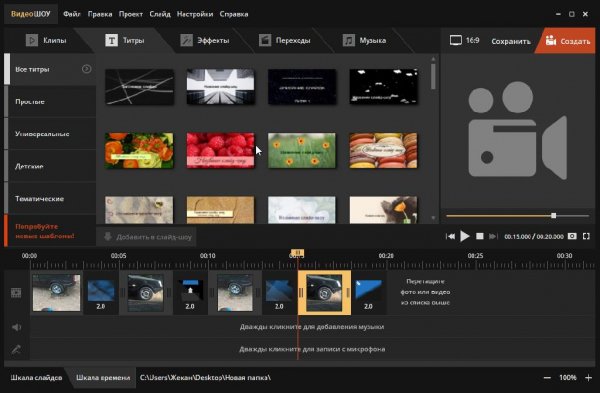Select the Детские titles category

[x=50, y=166]
